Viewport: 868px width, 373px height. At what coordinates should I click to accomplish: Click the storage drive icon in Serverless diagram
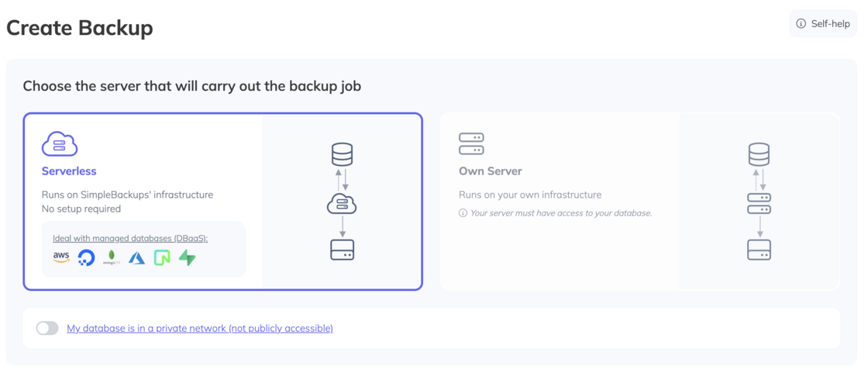(x=342, y=250)
